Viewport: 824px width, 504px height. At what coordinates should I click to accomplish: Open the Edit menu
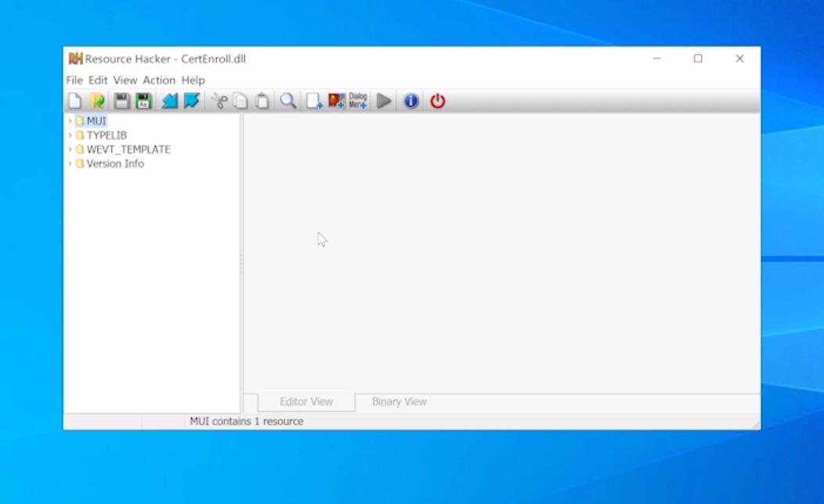98,81
